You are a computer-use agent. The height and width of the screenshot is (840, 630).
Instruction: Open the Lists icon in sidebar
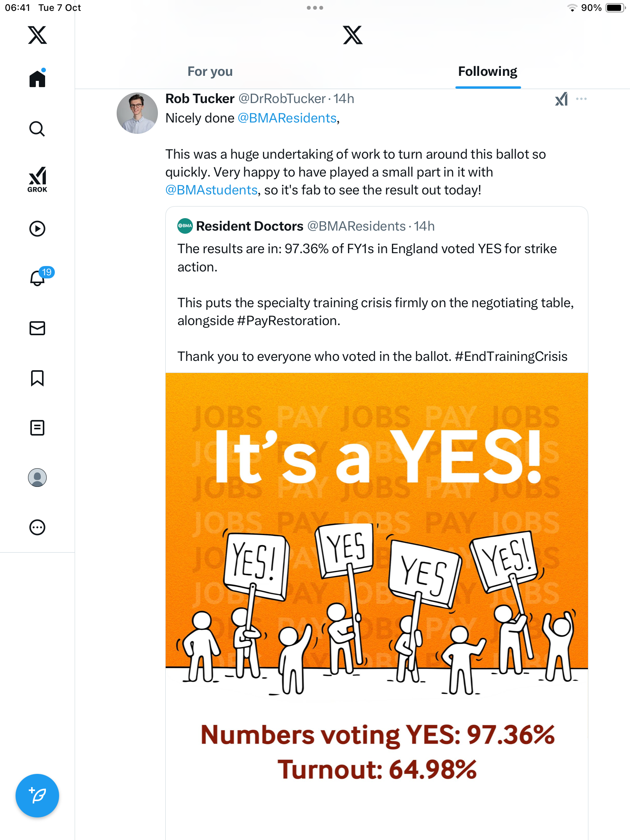pyautogui.click(x=37, y=428)
